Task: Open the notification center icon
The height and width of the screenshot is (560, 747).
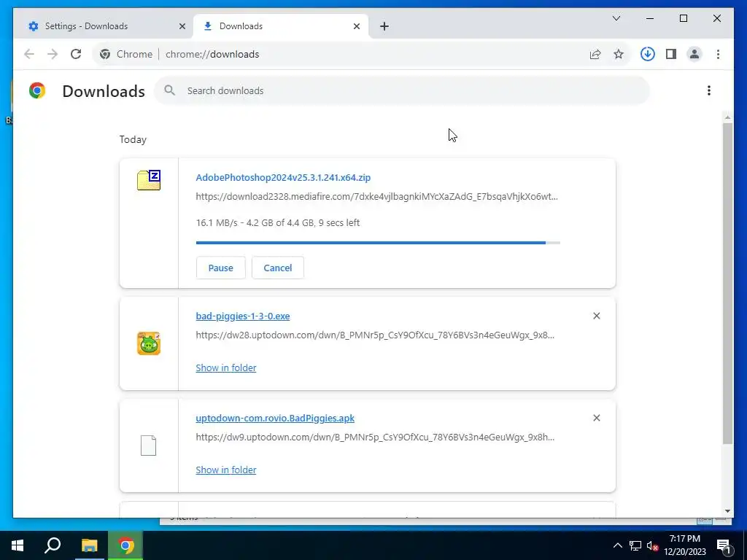Action: coord(723,545)
